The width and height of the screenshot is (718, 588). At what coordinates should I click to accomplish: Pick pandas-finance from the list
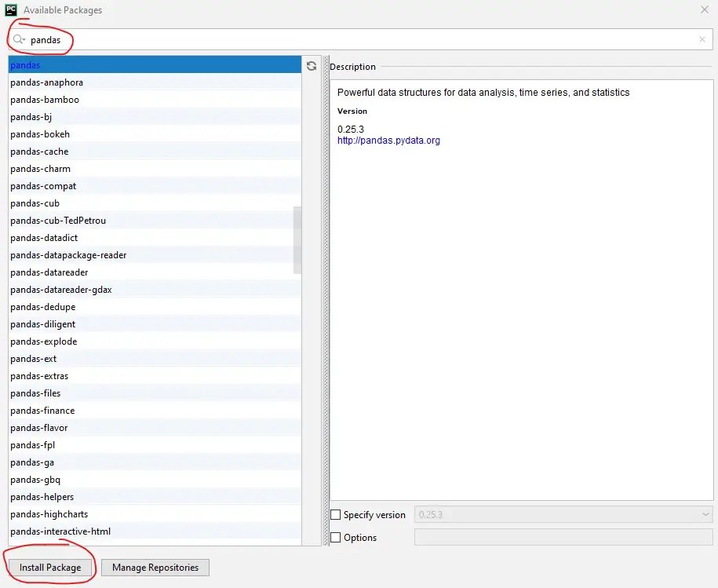click(155, 411)
